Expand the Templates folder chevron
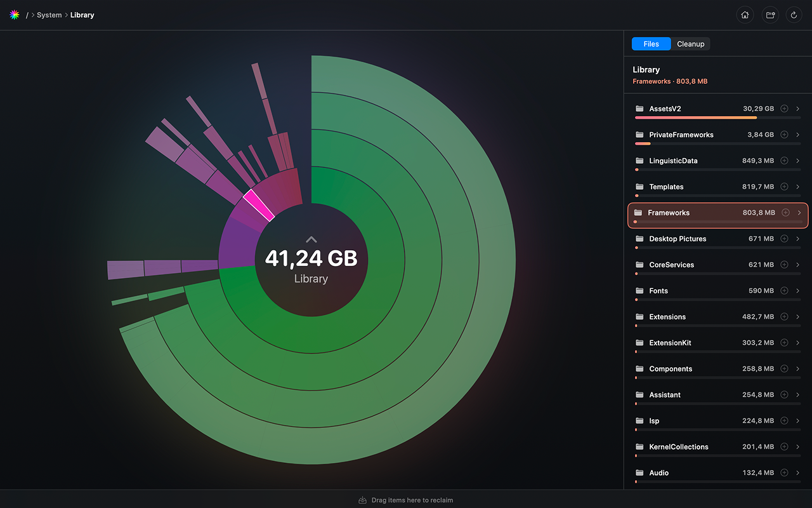This screenshot has height=508, width=812. pyautogui.click(x=798, y=187)
